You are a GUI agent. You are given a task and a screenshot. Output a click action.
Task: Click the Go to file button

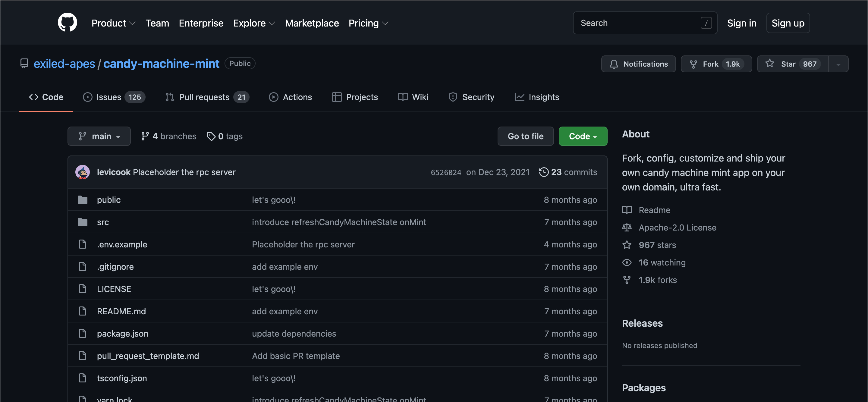point(526,136)
